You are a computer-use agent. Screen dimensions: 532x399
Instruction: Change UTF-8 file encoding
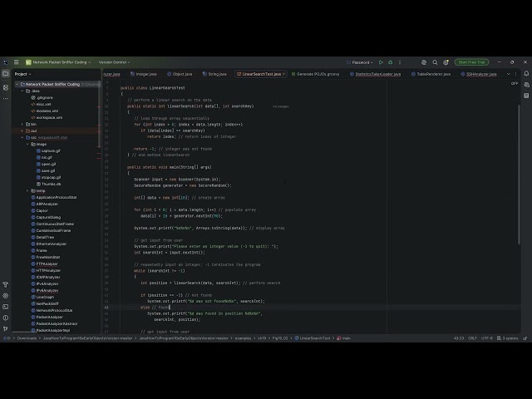[487, 338]
